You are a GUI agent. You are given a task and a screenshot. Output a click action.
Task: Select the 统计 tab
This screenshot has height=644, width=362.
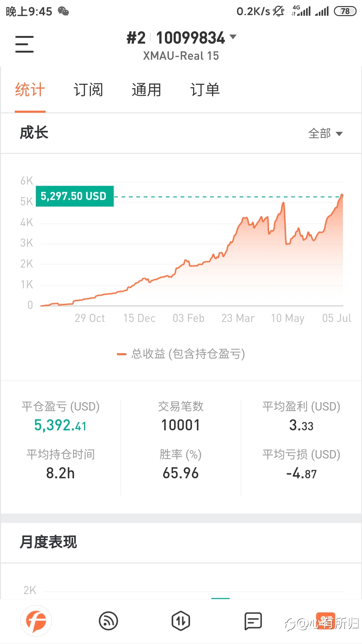(x=30, y=90)
